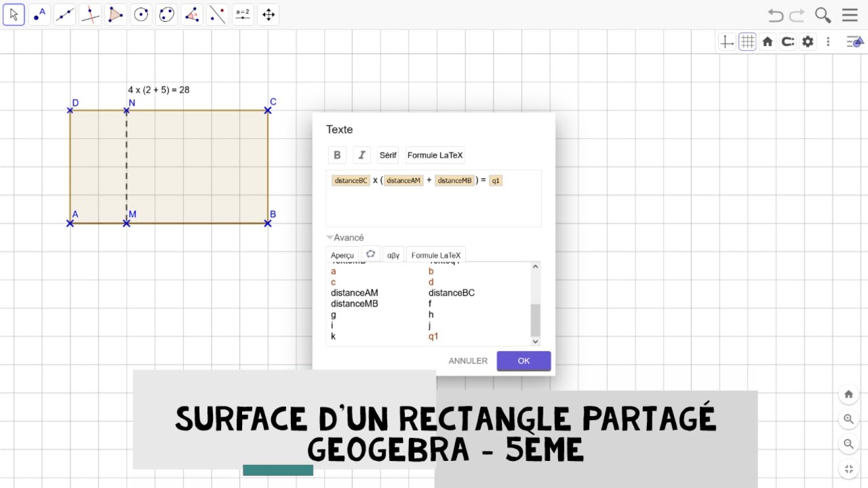868x488 pixels.
Task: Open the main hamburger menu
Action: (x=850, y=15)
